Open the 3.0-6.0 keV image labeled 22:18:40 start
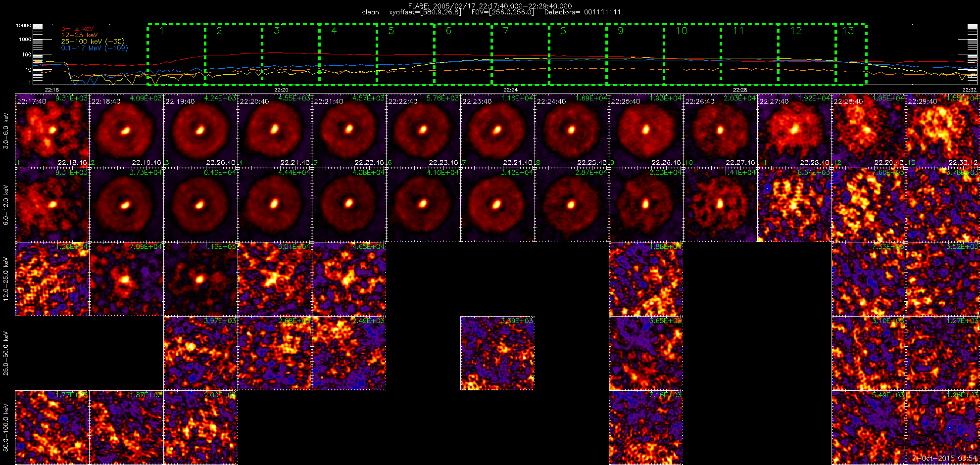The image size is (980, 465). coord(126,131)
